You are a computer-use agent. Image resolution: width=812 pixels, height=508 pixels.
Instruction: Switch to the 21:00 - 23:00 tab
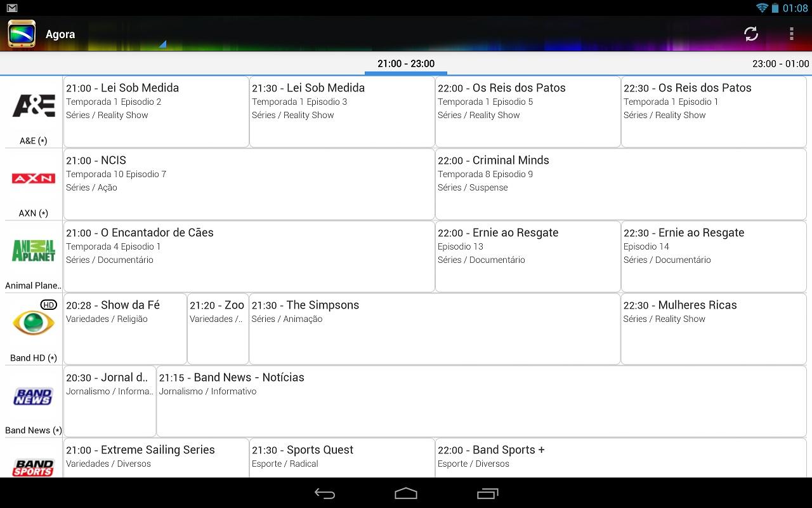pos(406,63)
